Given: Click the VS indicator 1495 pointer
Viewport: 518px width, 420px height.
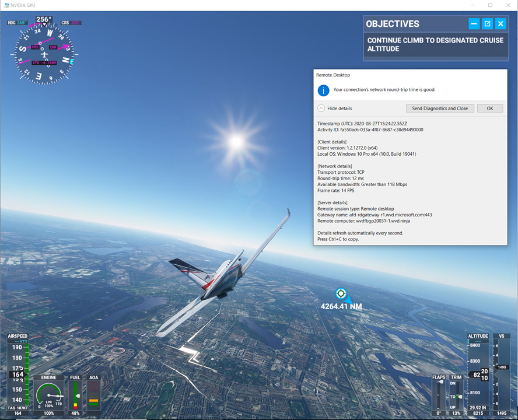Looking at the screenshot, I should (x=502, y=367).
